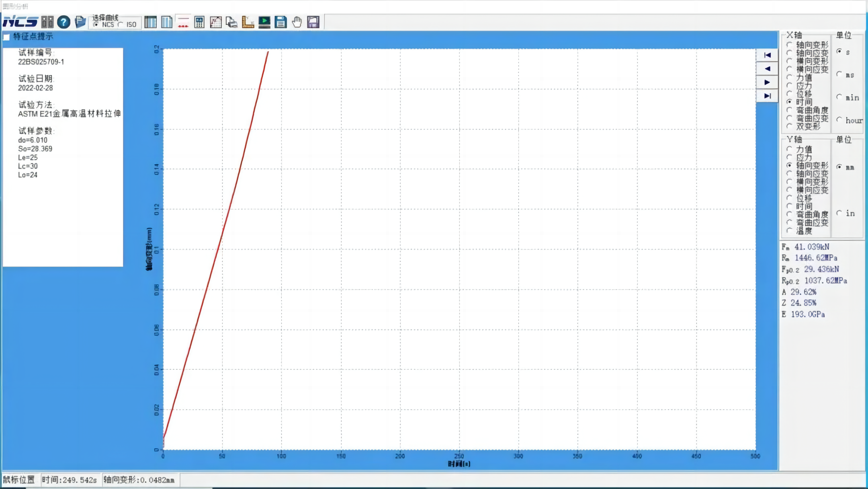Image resolution: width=868 pixels, height=489 pixels.
Task: Jump to last record arrow button
Action: [767, 96]
